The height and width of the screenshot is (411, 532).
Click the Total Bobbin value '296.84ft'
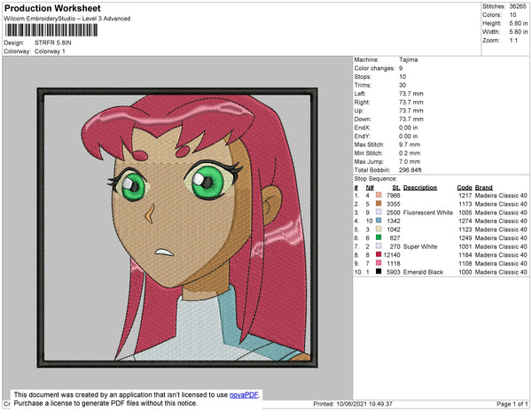[x=411, y=170]
